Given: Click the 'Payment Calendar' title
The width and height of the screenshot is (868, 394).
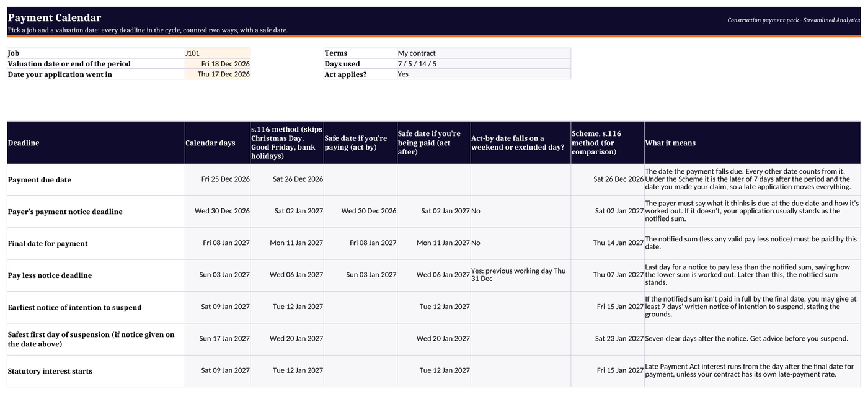Looking at the screenshot, I should pyautogui.click(x=55, y=18).
